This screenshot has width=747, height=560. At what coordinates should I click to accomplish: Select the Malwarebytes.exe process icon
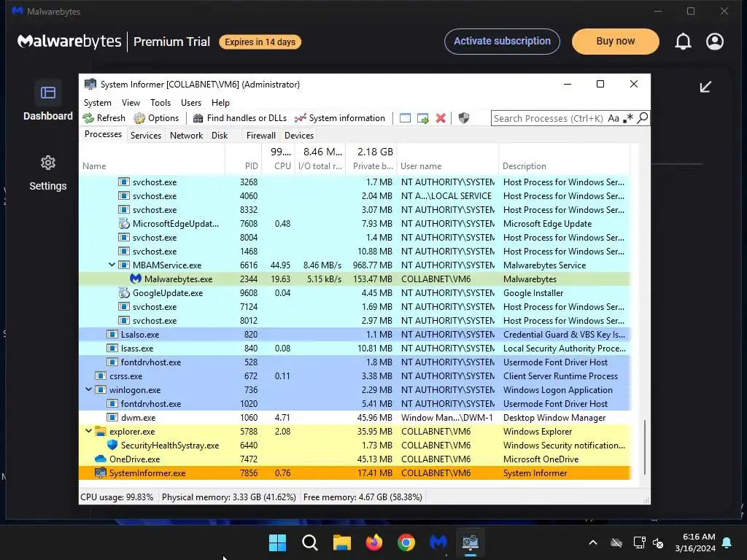coord(136,279)
